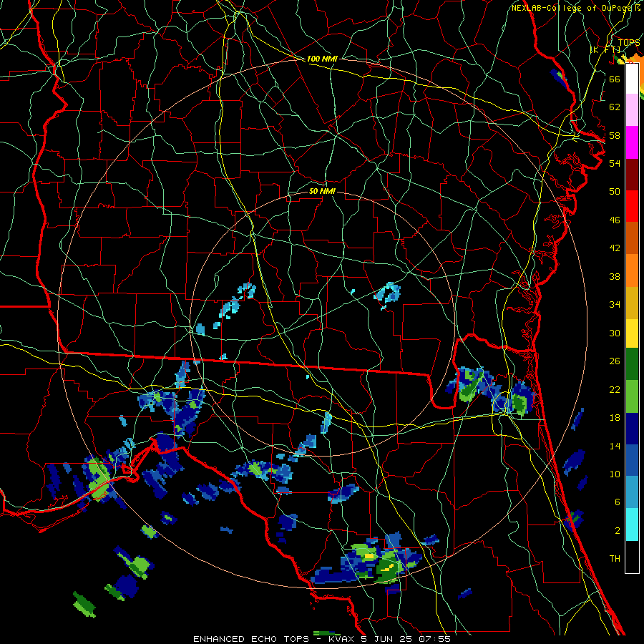
Task: Select the KVAX station identifier
Action: [343, 639]
